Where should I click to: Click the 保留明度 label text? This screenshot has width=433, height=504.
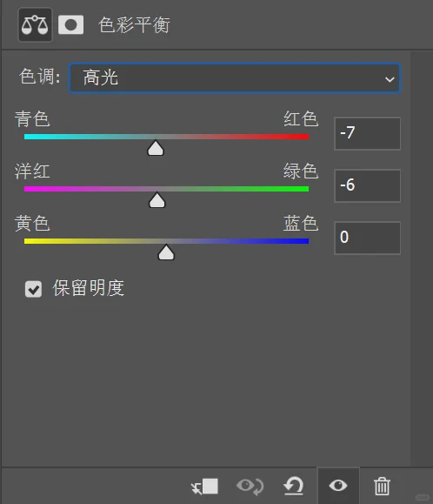click(89, 288)
